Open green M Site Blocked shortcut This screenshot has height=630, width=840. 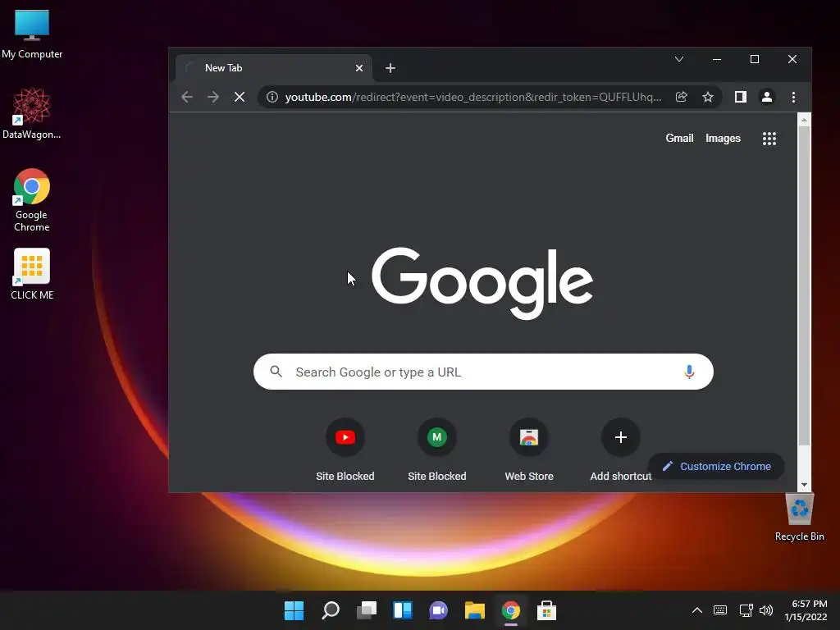click(437, 450)
